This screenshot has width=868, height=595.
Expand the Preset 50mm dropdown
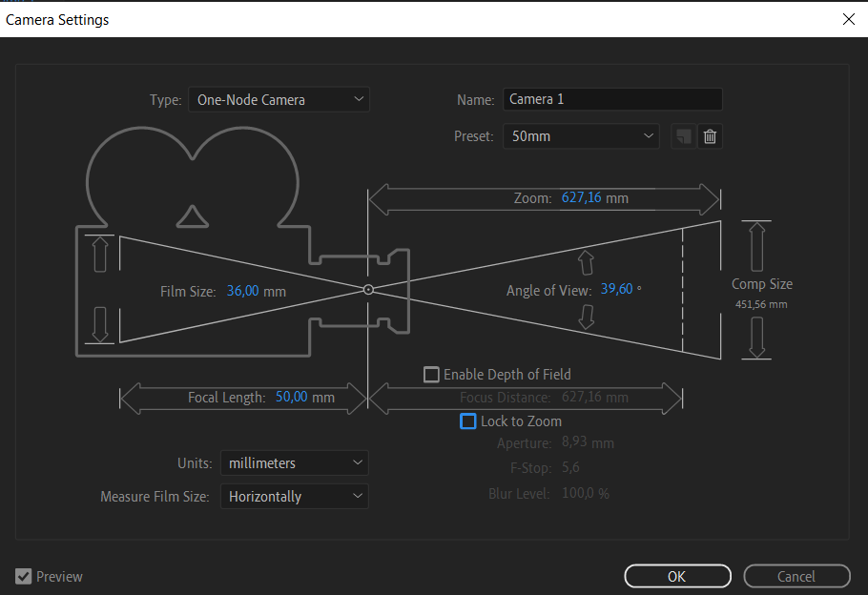(x=581, y=136)
